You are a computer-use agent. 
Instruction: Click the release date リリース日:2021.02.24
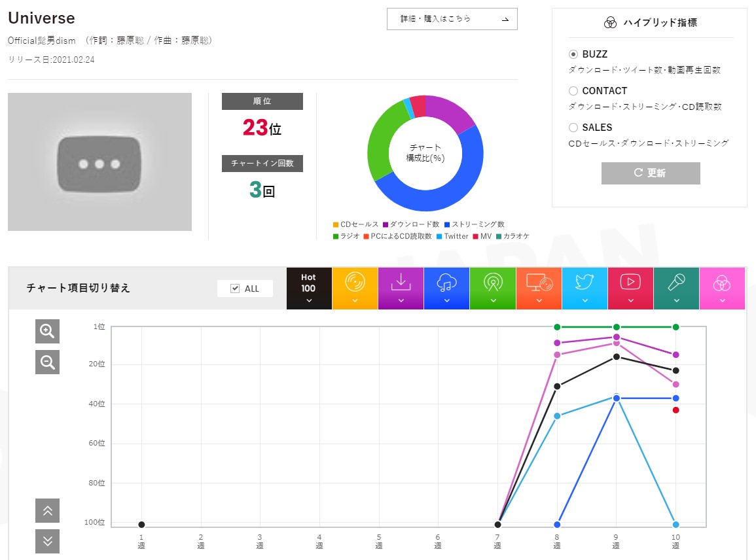[x=51, y=60]
